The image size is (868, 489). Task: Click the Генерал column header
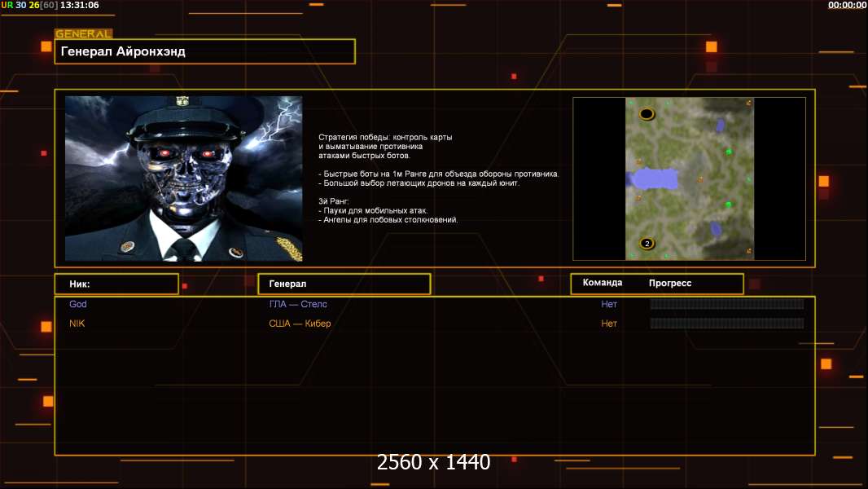344,284
